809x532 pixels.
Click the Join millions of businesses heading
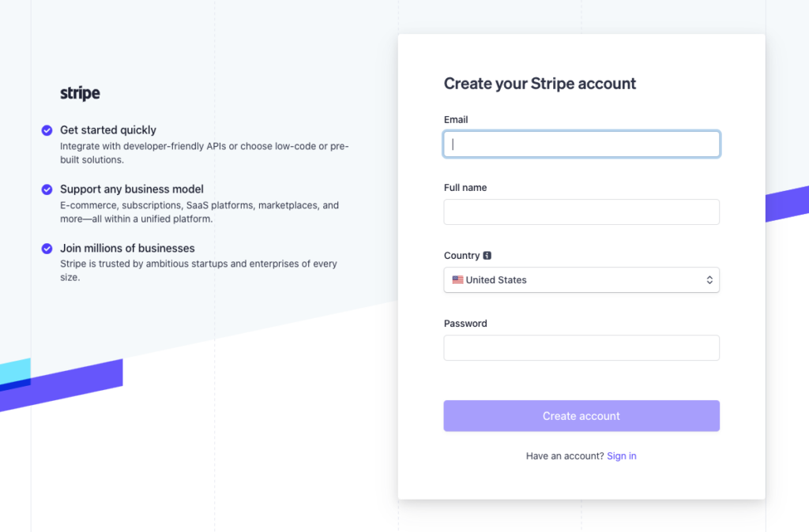tap(127, 249)
